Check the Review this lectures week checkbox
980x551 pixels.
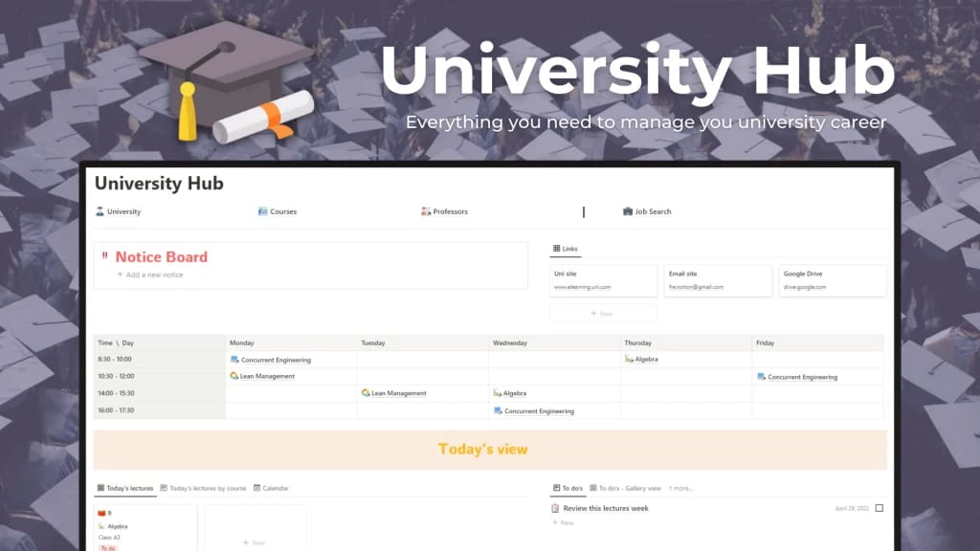(880, 508)
